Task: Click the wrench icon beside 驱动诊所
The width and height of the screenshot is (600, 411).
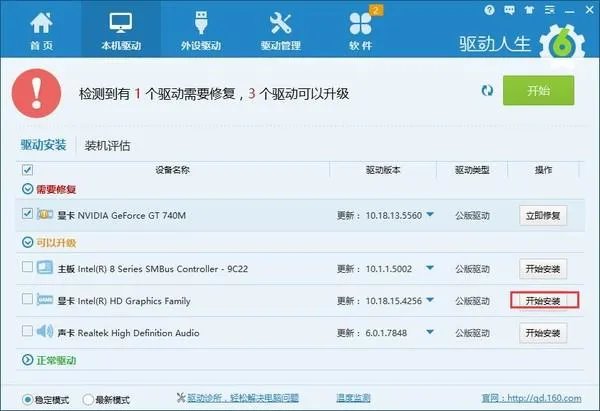Action: (181, 398)
